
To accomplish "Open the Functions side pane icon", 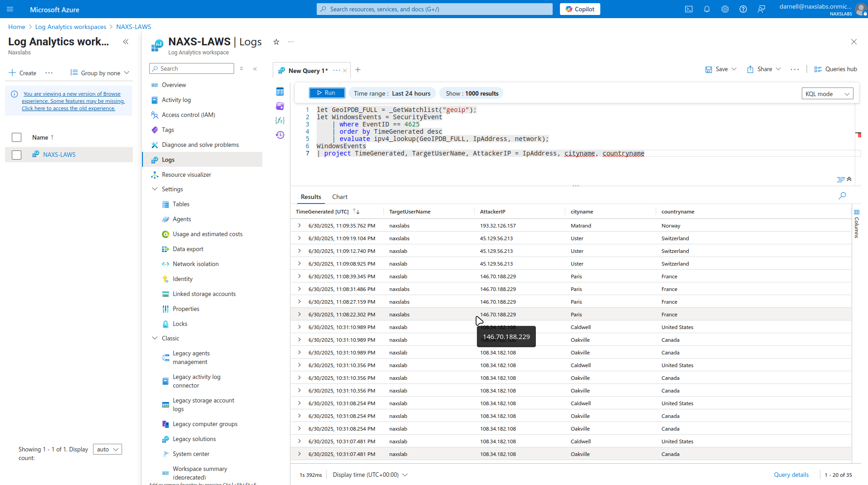I will point(280,120).
